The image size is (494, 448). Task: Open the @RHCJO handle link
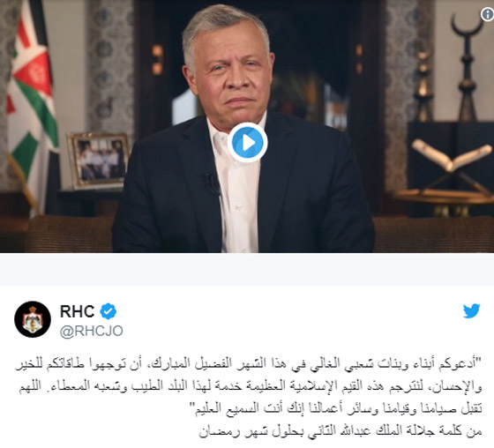[x=92, y=331]
